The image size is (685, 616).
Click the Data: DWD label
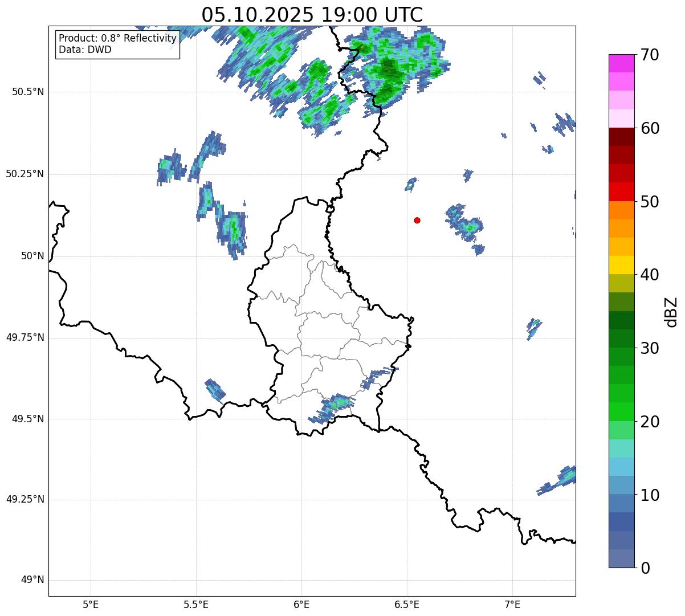[85, 50]
